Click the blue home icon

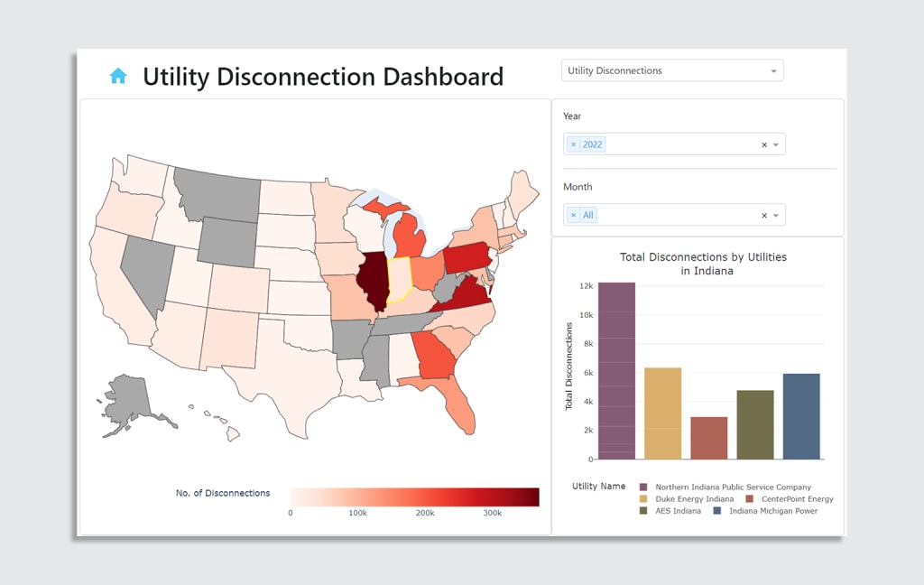[117, 76]
